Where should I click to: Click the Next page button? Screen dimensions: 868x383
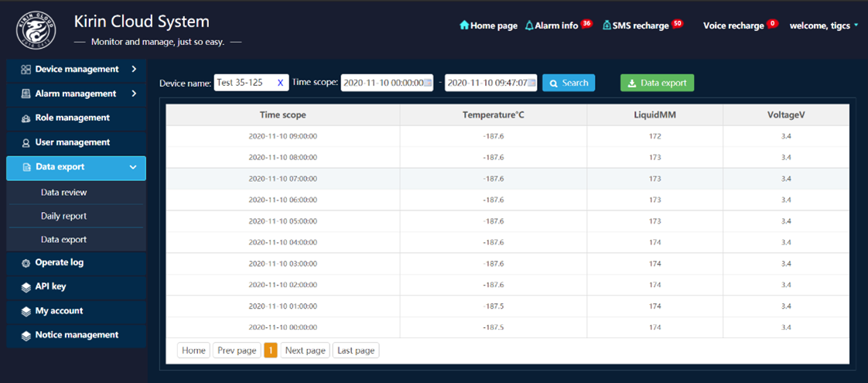306,351
